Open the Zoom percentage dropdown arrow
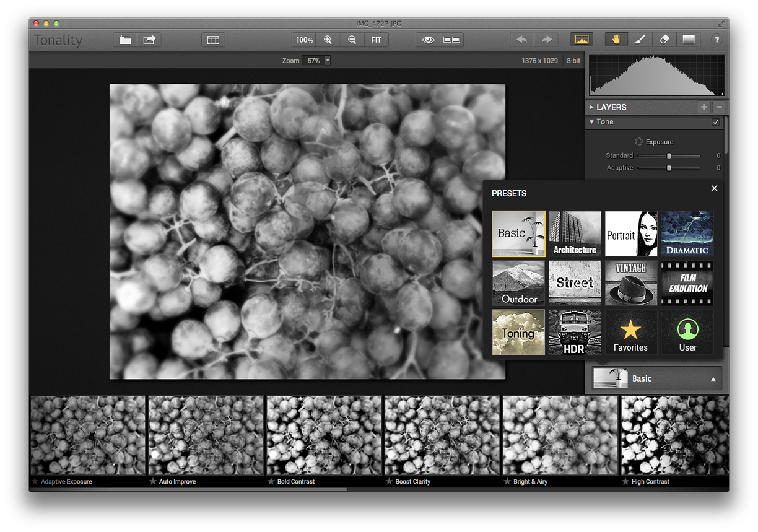This screenshot has height=532, width=758. click(328, 61)
